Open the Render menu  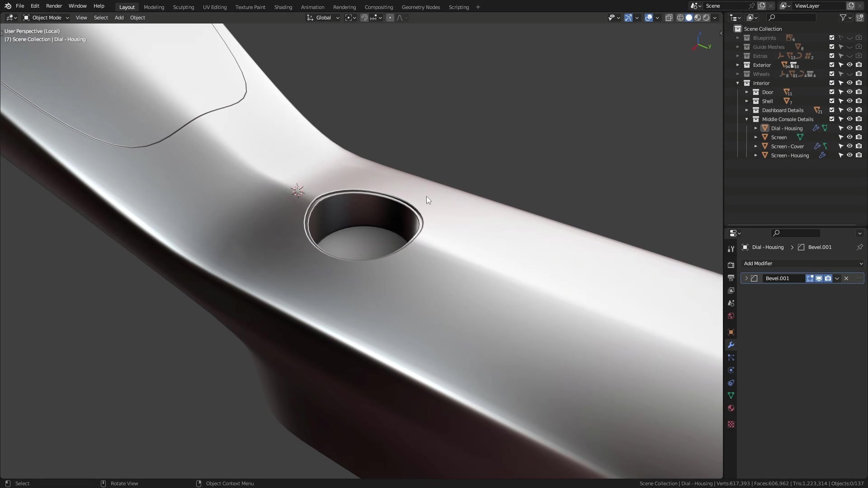[54, 6]
